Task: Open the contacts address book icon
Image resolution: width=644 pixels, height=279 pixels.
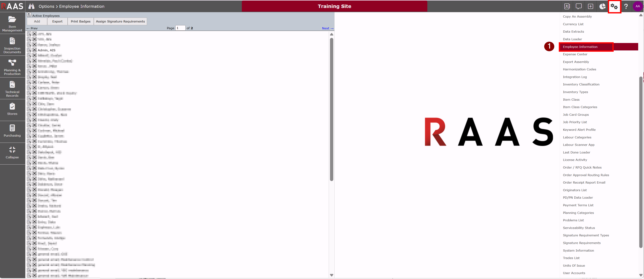Action: [x=567, y=6]
